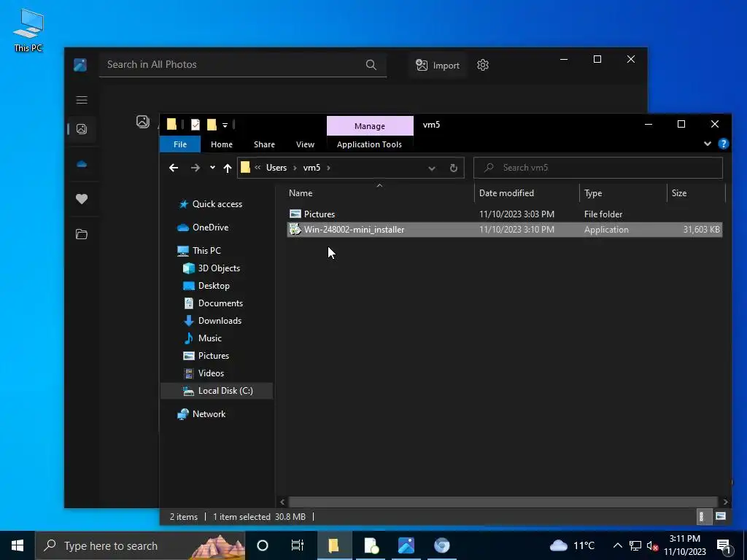Click the installer application file icon
This screenshot has height=560, width=747.
click(x=295, y=230)
